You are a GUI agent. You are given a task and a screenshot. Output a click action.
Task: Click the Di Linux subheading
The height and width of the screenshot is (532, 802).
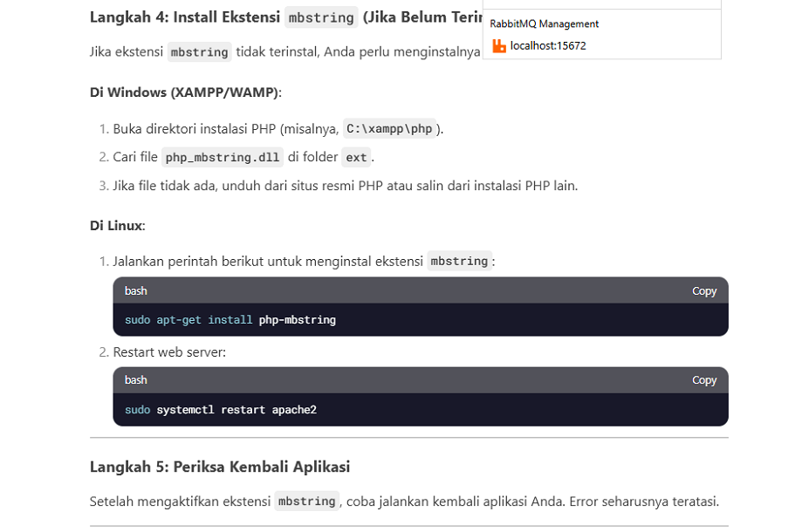[x=117, y=226]
